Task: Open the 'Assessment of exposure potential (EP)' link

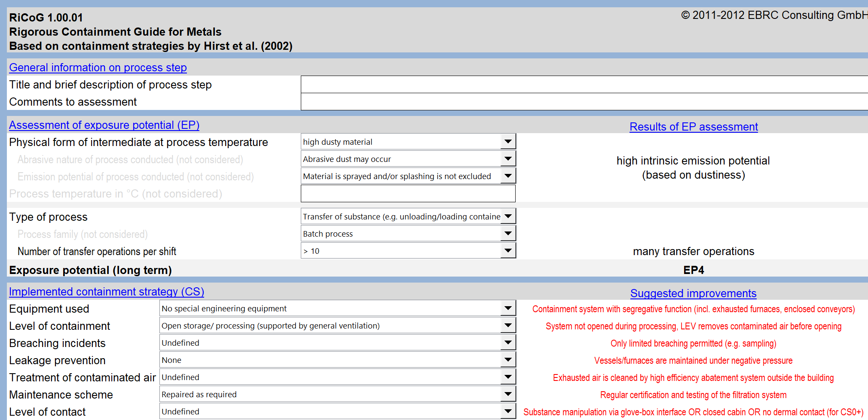Action: tap(104, 125)
